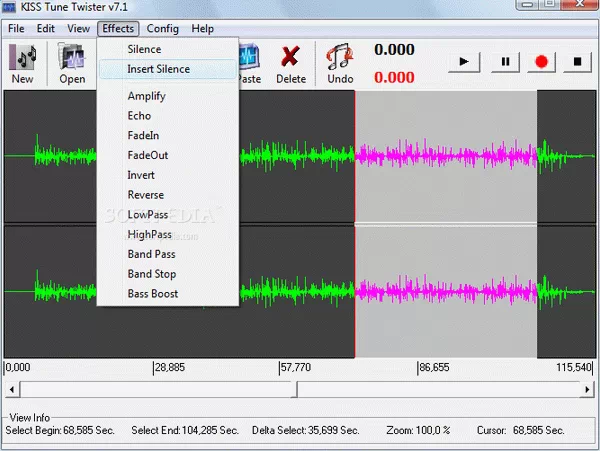This screenshot has width=600, height=451.
Task: Open the Help menu
Action: [x=202, y=29]
